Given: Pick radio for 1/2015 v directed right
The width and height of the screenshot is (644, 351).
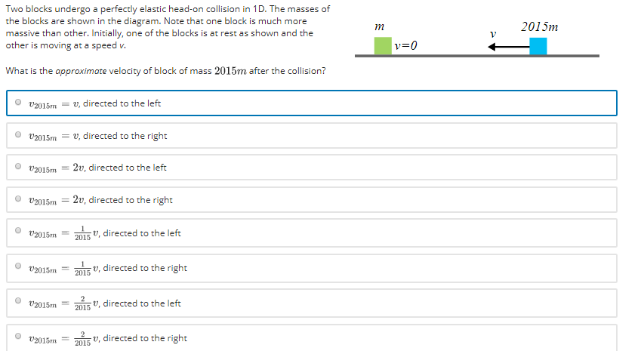Looking at the screenshot, I should click(17, 266).
